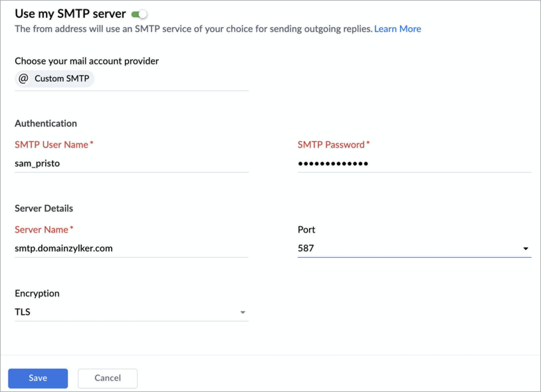
Task: Click the TLS encryption value
Action: (23, 312)
